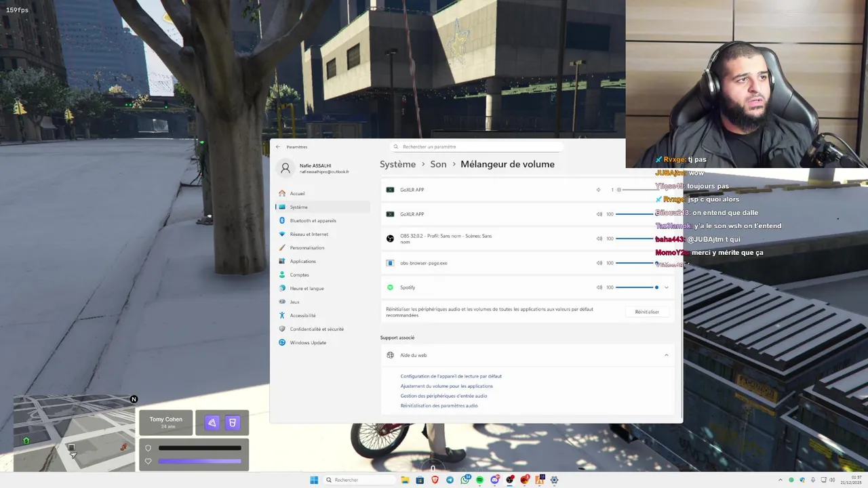Adjust the GoXLR APP volume slider at 100

pyautogui.click(x=637, y=214)
